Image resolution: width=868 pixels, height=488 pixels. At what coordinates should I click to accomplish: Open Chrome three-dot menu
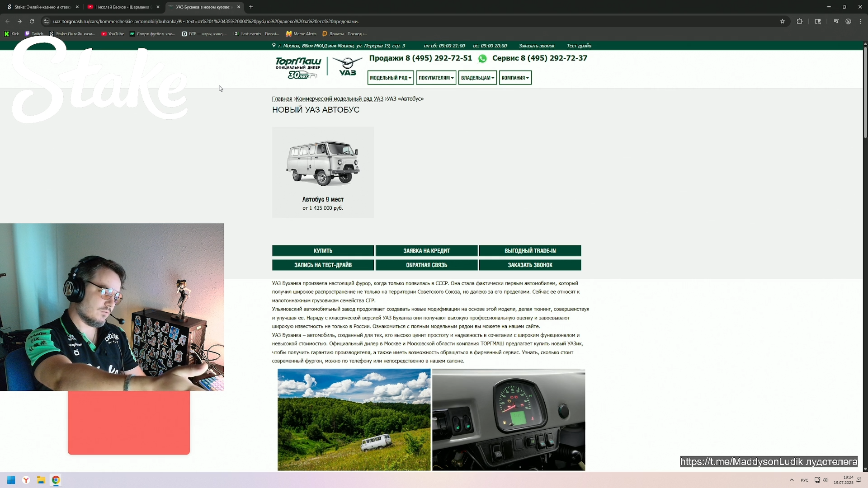[860, 21]
